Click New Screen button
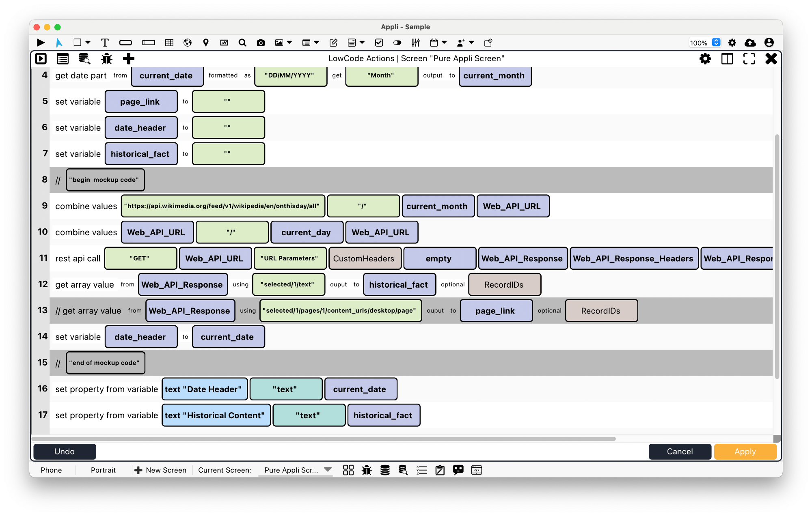 [x=160, y=470]
